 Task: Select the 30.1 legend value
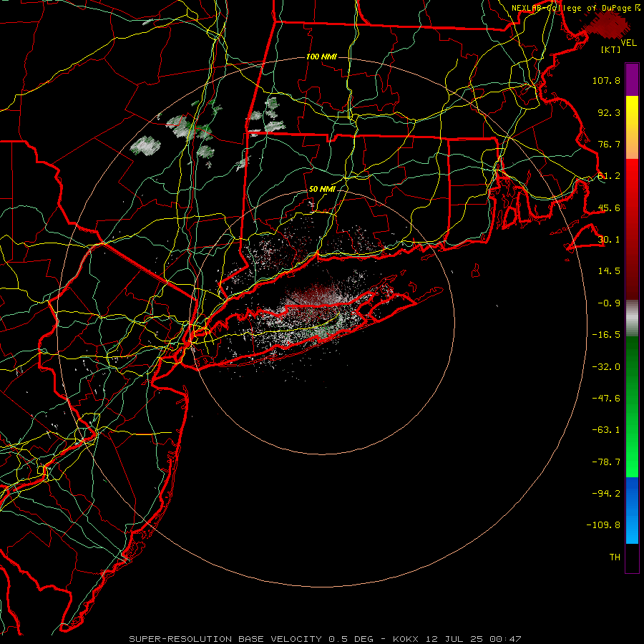[x=609, y=240]
